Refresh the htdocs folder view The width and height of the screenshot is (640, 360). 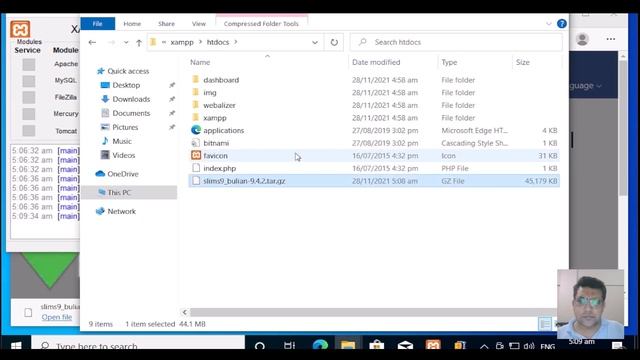point(334,42)
